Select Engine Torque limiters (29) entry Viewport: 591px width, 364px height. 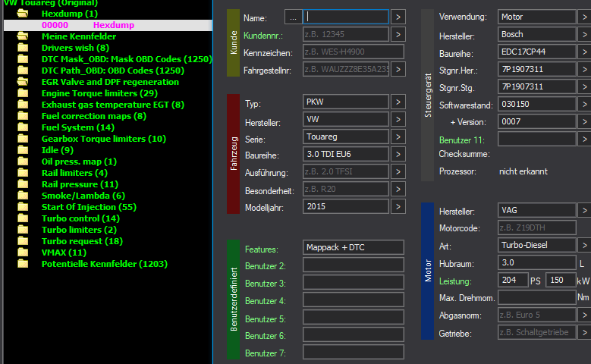99,93
